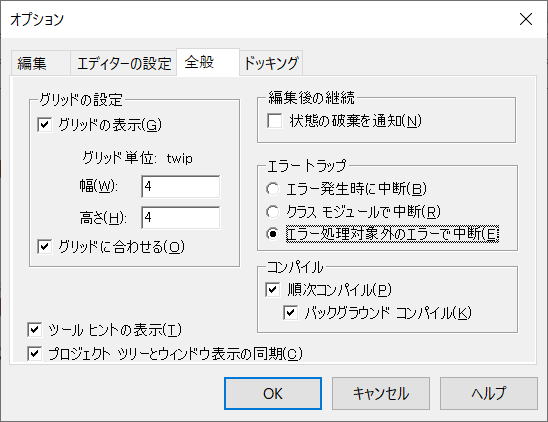
Task: Go to the ドッキング tab
Action: point(271,64)
